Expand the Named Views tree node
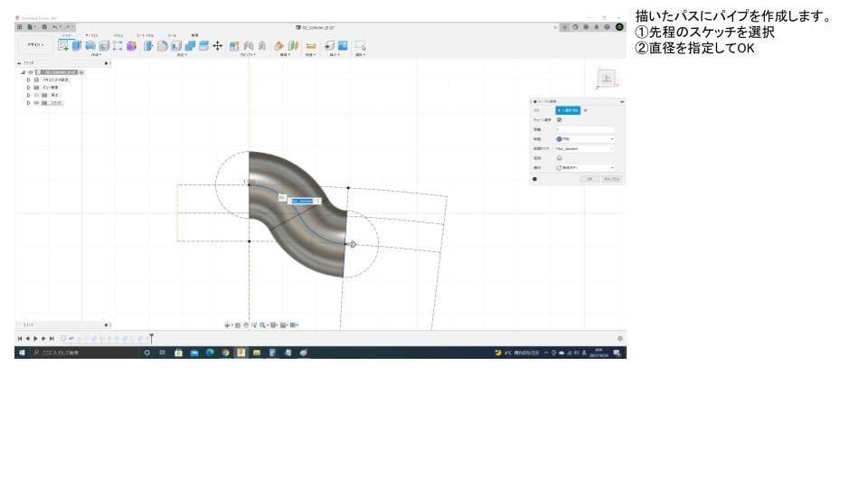This screenshot has width=868, height=488. tap(29, 88)
